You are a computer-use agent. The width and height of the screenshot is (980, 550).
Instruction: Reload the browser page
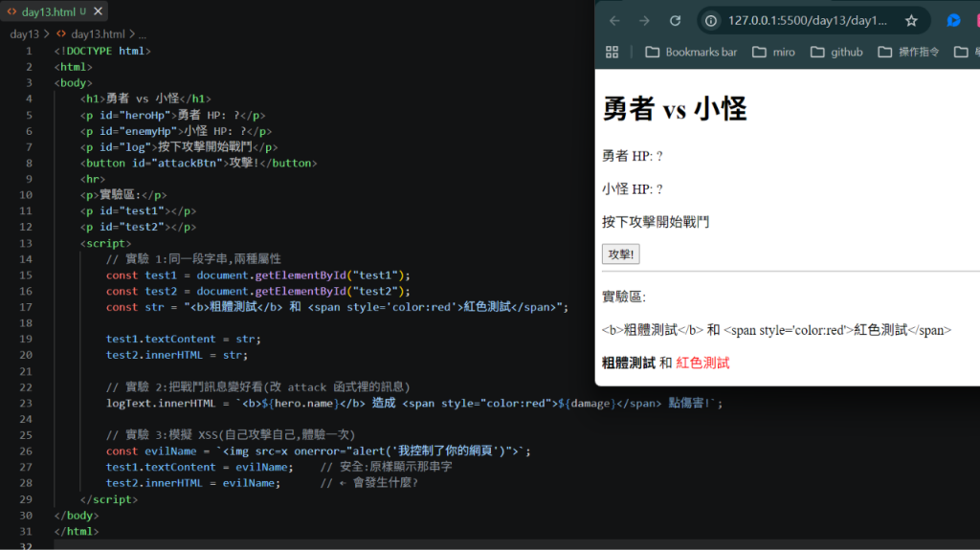point(675,21)
